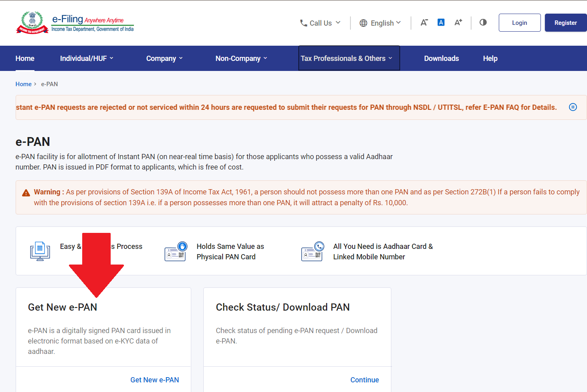
Task: Increase font size with the A+ icon
Action: [458, 22]
